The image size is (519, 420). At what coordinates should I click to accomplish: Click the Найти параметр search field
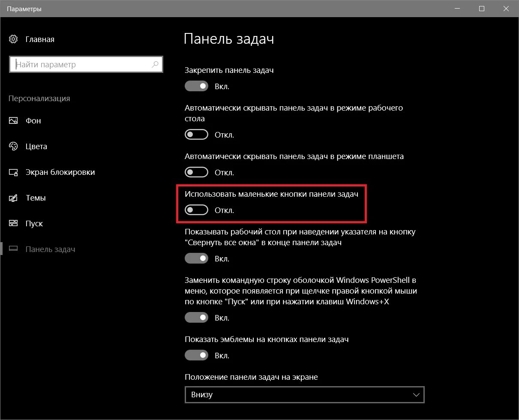(x=86, y=65)
